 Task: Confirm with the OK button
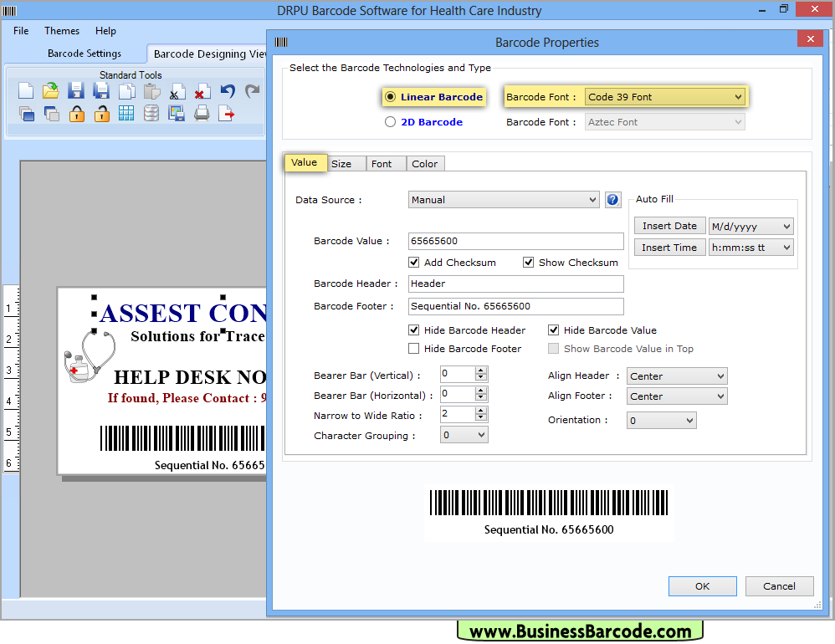pos(703,586)
